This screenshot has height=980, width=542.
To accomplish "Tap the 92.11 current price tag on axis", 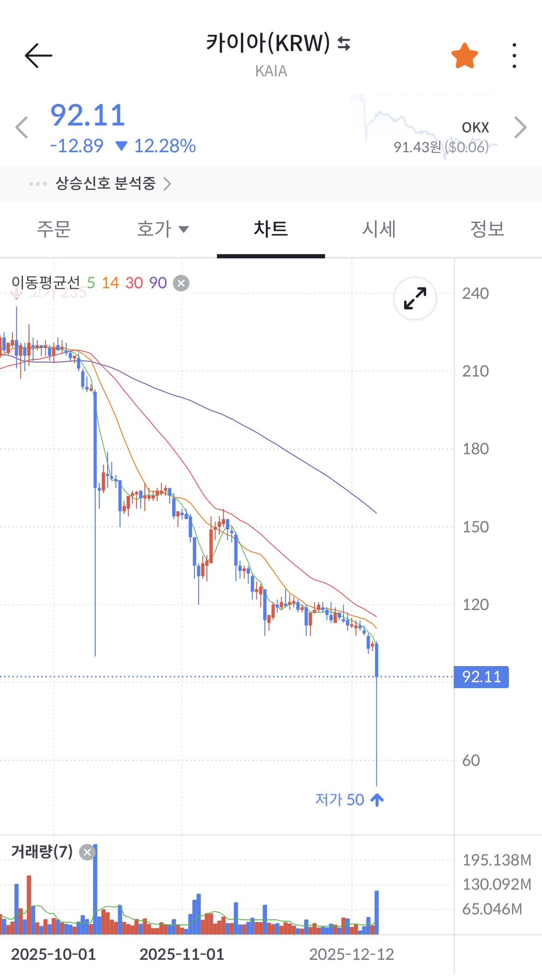I will point(481,677).
